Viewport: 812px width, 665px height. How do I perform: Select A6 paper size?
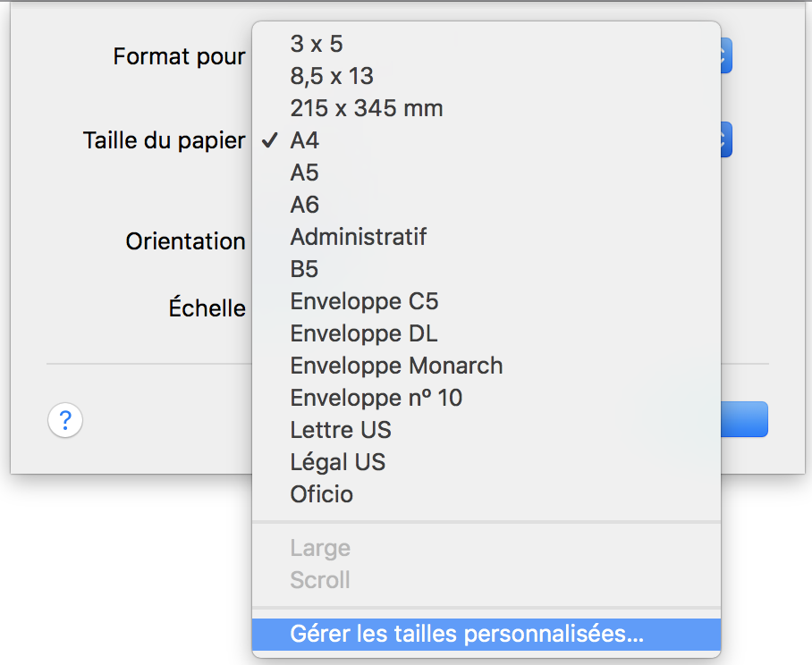(305, 205)
